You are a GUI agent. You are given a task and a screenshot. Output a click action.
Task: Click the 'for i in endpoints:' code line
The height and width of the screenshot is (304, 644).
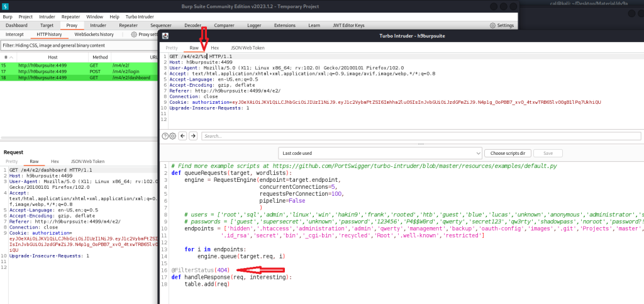(x=215, y=249)
